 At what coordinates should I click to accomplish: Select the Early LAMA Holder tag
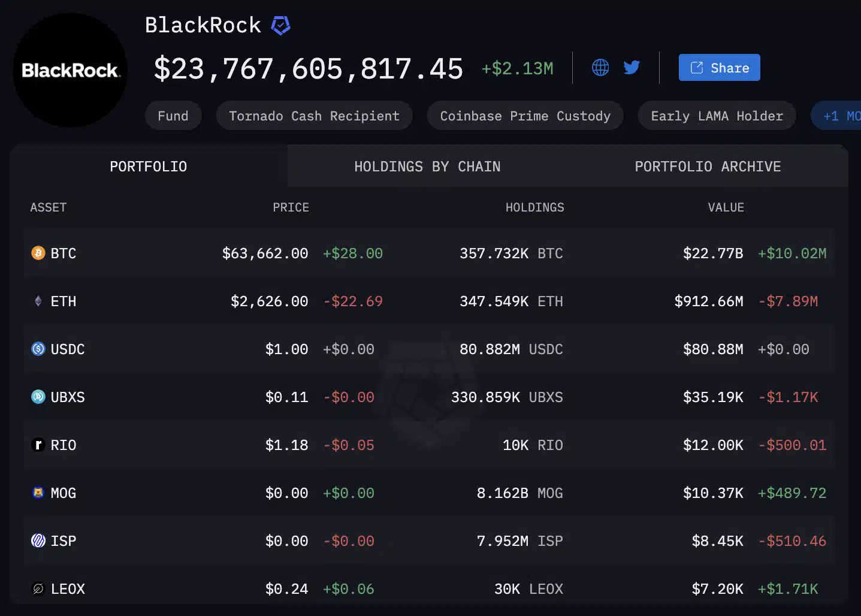[717, 116]
